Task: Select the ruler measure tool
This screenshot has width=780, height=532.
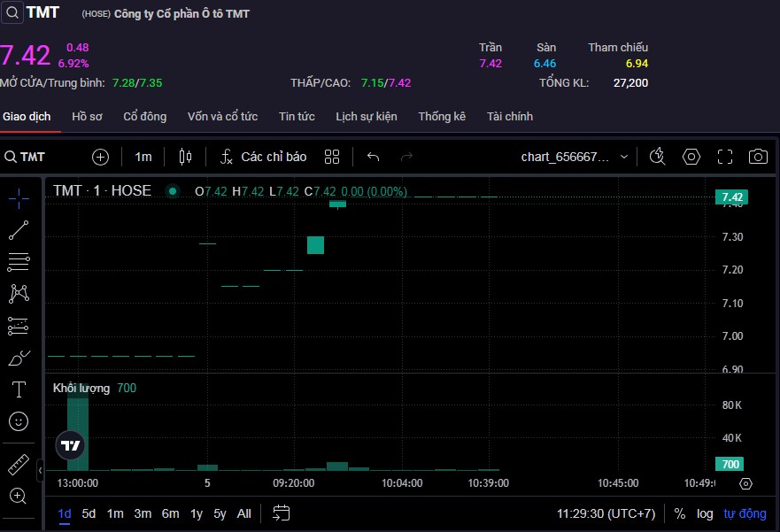Action: tap(19, 465)
